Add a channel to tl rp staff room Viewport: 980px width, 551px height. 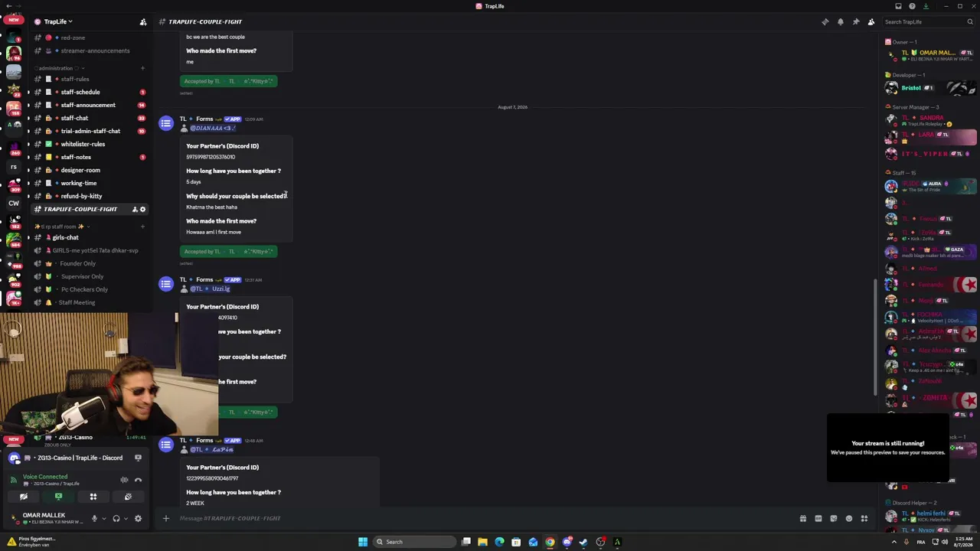pos(142,227)
